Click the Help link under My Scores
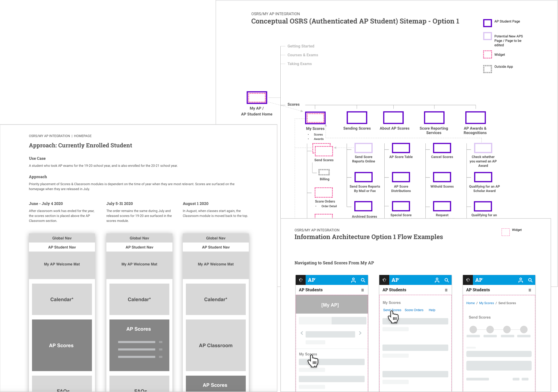Screen dimensions: 558x392 432,310
